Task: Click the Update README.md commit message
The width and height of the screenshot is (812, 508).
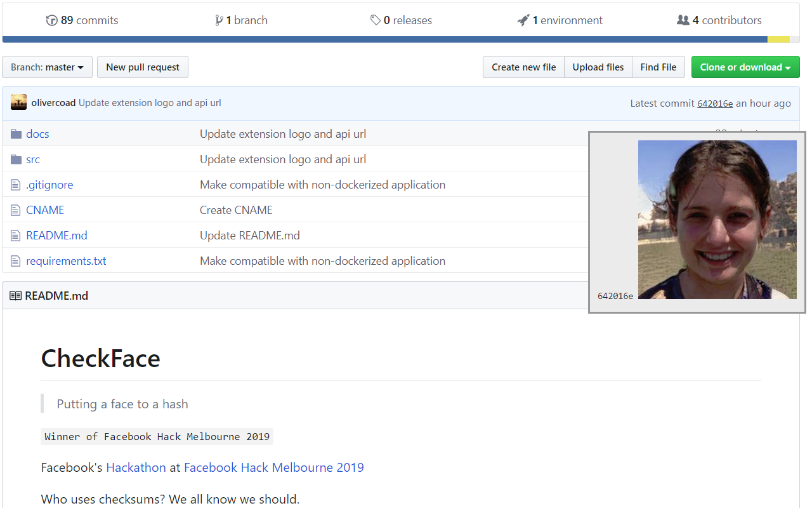Action: pyautogui.click(x=250, y=236)
